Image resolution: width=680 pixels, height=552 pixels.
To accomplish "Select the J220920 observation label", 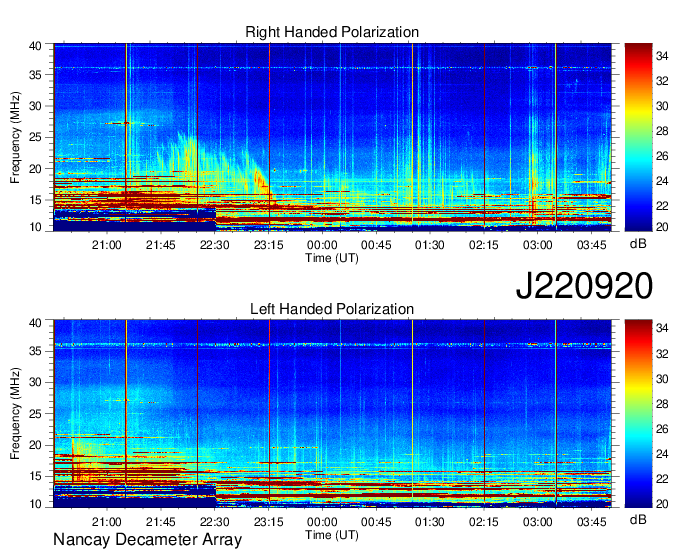I will (584, 286).
